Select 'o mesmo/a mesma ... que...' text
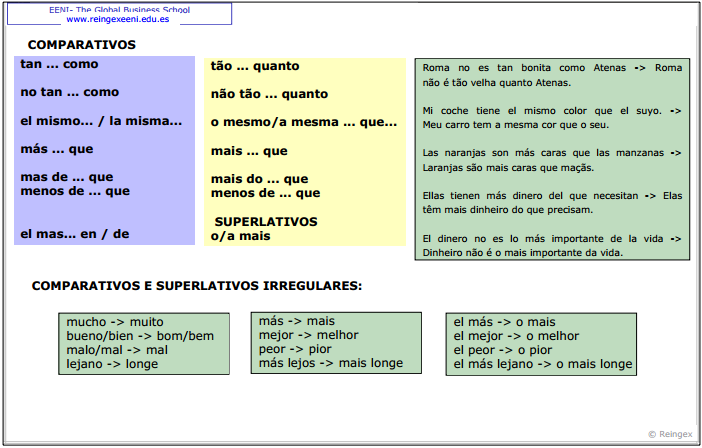Image resolution: width=702 pixels, height=448 pixels. tap(303, 122)
